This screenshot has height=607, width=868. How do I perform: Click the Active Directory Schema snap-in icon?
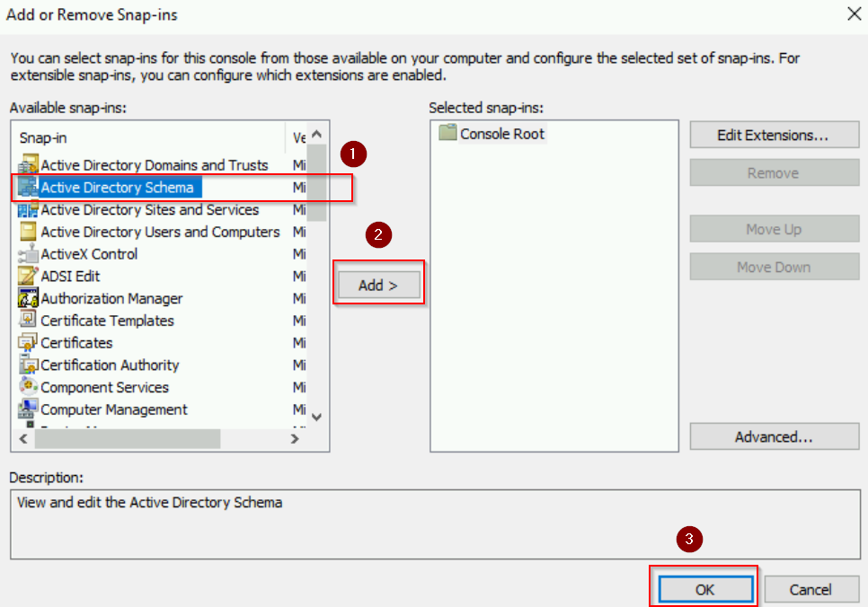(28, 187)
